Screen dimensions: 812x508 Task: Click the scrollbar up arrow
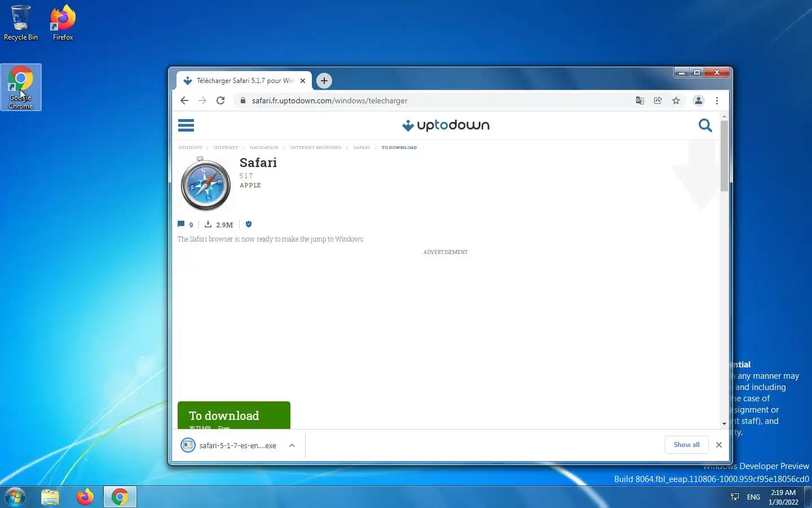point(724,116)
